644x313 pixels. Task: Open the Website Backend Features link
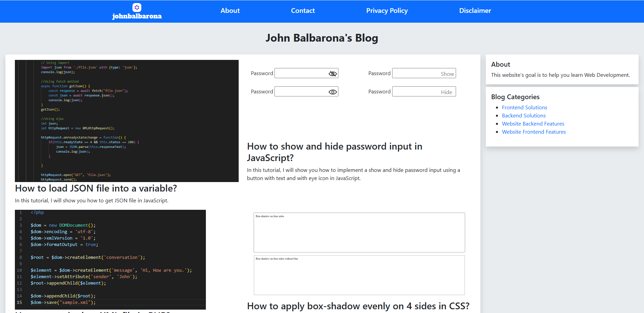tap(533, 124)
